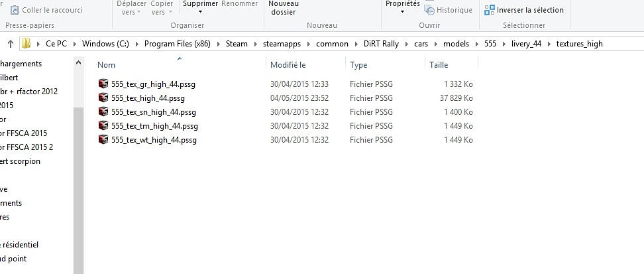This screenshot has width=644, height=274.
Task: Open 'résidentiel' in navigation pane
Action: click(19, 244)
